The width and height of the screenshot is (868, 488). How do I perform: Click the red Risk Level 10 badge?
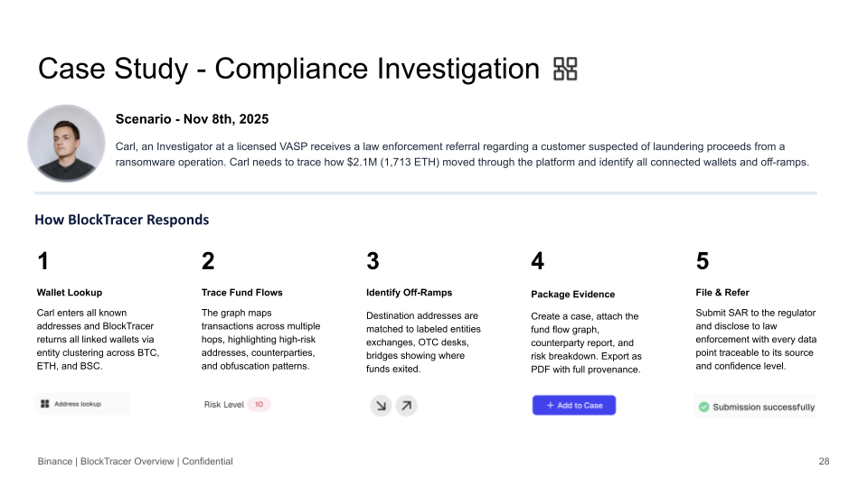click(x=259, y=405)
